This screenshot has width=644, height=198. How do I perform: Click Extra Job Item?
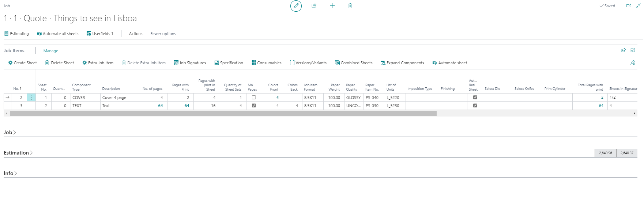pyautogui.click(x=98, y=63)
